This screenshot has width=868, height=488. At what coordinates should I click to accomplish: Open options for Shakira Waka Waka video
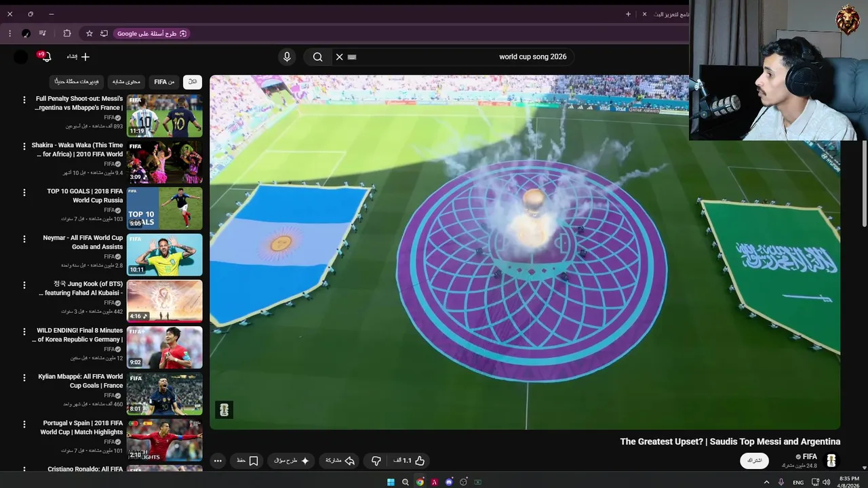point(24,146)
